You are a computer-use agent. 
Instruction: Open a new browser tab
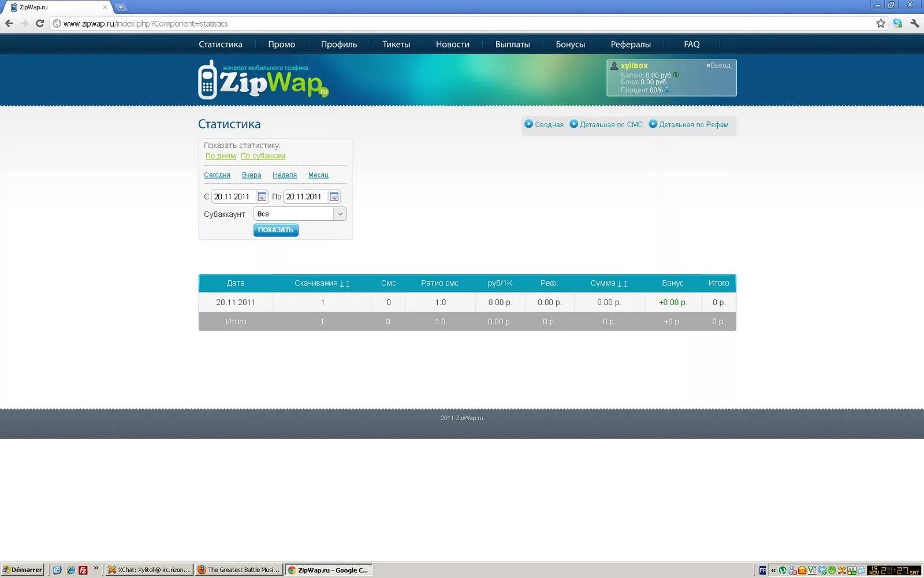tap(121, 7)
